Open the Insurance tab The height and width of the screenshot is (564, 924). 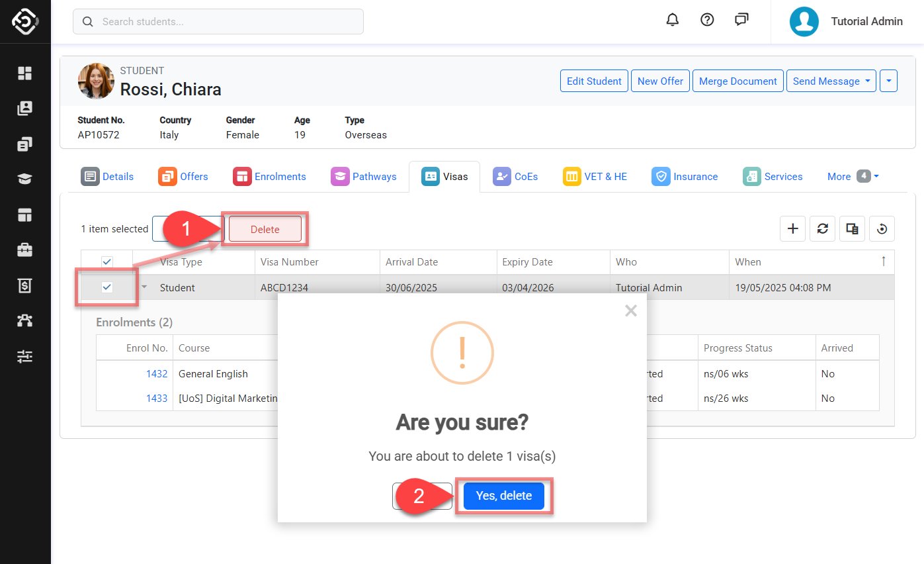point(685,177)
